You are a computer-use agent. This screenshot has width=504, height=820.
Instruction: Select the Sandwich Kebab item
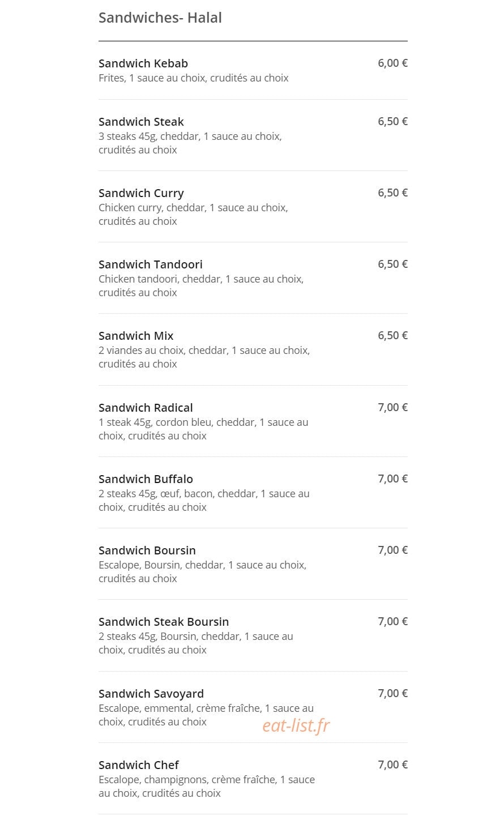pyautogui.click(x=143, y=63)
